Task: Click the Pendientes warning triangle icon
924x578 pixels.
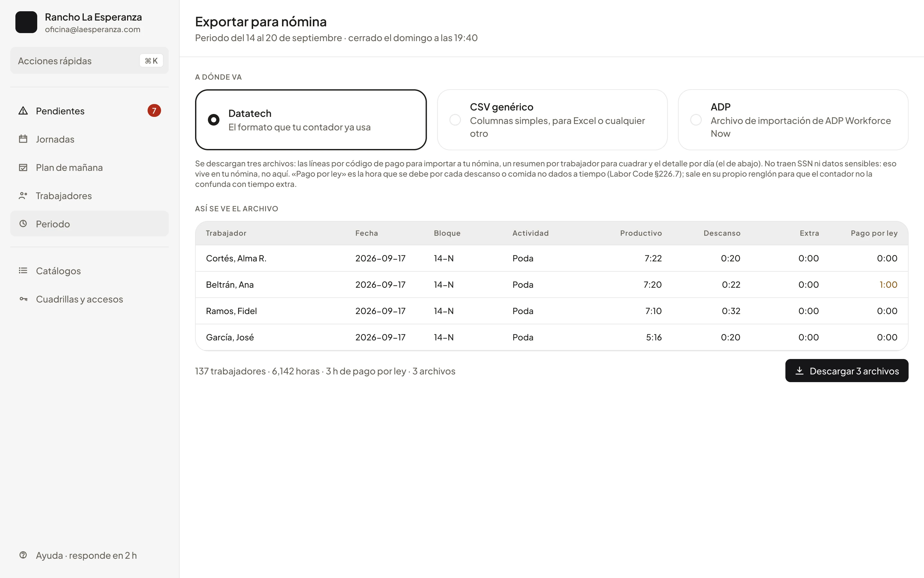Action: coord(23,111)
